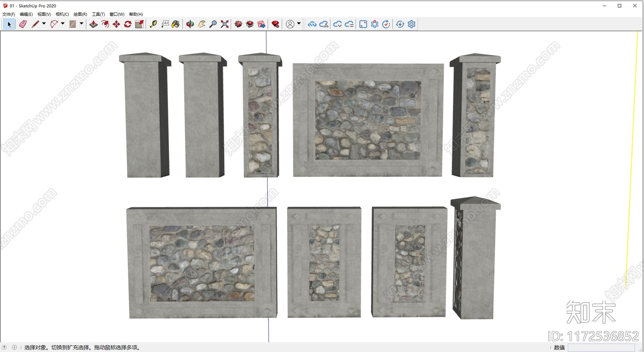The image size is (644, 352).
Task: Open Extension Warehouse
Action: [x=250, y=24]
